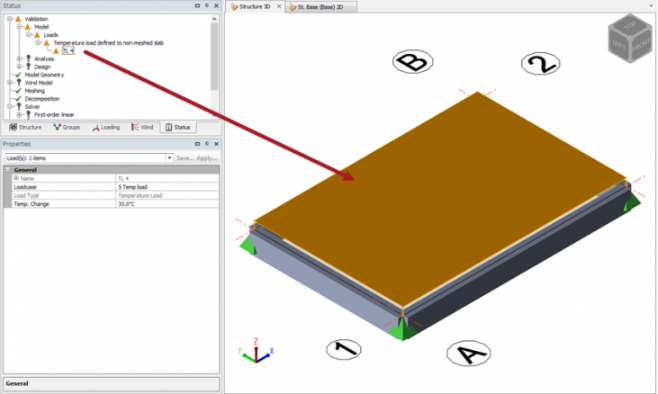
Task: Collapse the General properties section
Action: [x=8, y=170]
